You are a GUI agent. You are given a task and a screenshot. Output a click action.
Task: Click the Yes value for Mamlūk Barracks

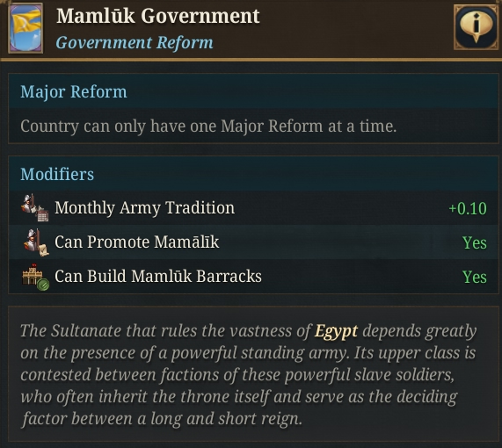475,277
